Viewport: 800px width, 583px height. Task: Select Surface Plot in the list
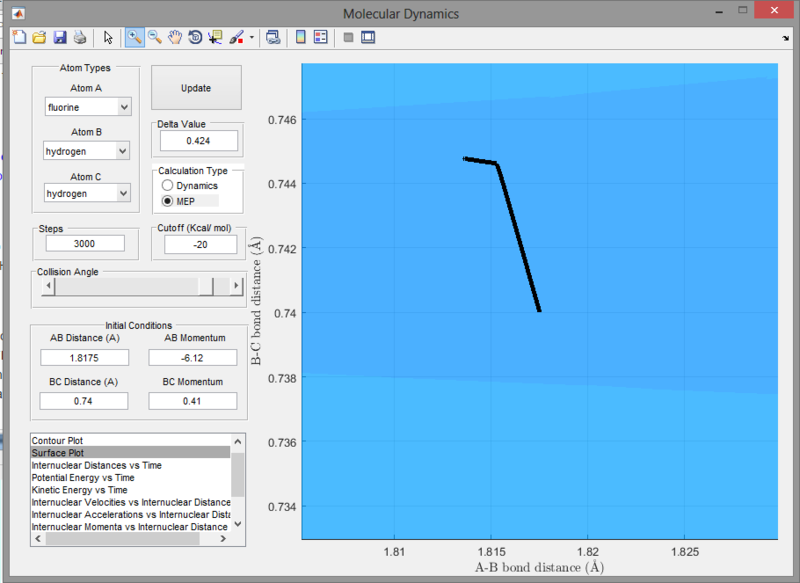point(131,453)
